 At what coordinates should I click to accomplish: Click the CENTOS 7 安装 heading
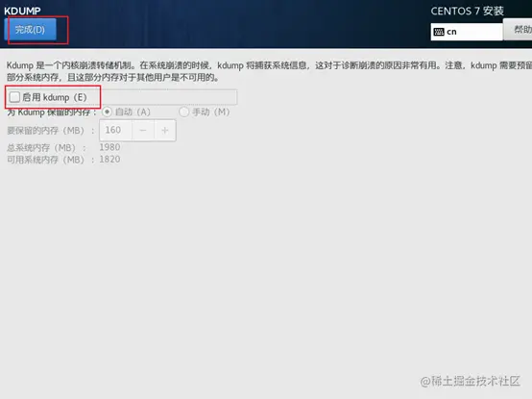point(468,12)
